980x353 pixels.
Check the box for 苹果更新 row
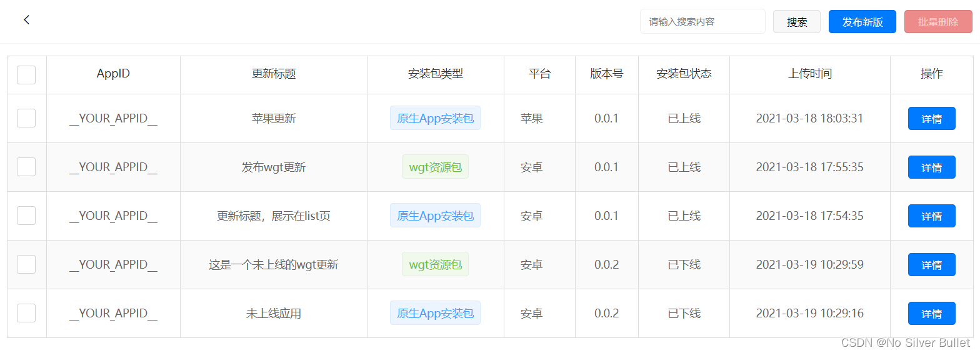tap(26, 118)
